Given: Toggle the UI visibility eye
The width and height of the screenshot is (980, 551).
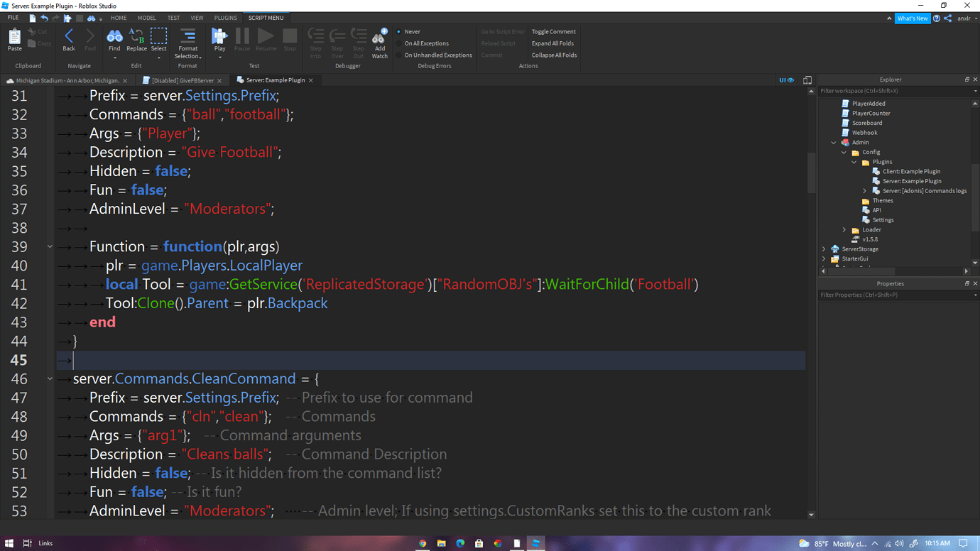Looking at the screenshot, I should tap(787, 80).
